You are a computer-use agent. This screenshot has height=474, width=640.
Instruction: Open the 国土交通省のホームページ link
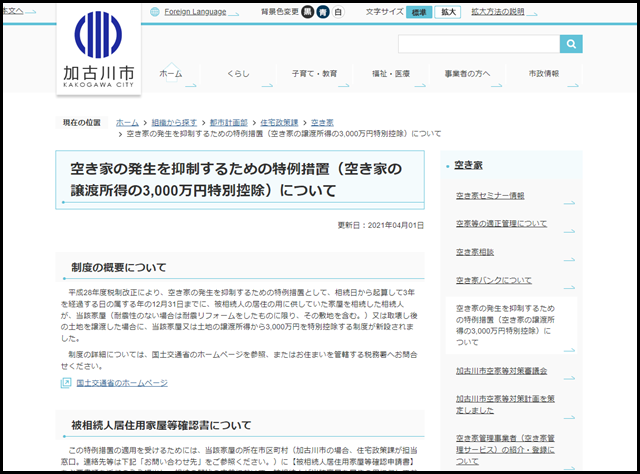click(x=122, y=383)
